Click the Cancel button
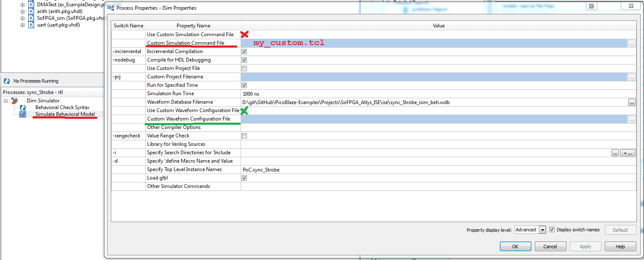 point(550,247)
